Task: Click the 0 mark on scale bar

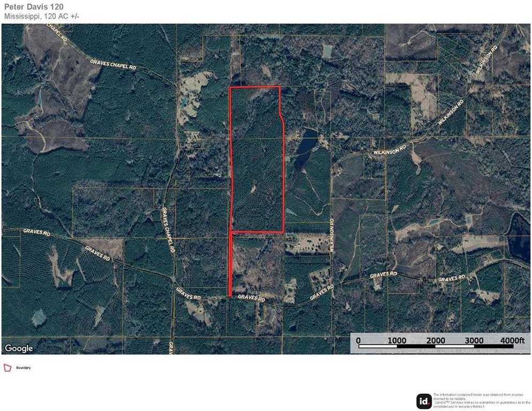Action: [x=358, y=340]
